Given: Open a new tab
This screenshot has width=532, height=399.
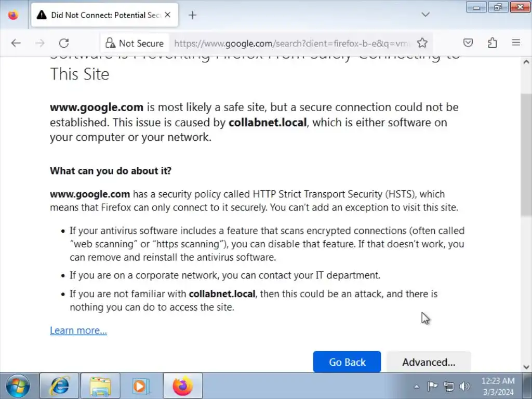Looking at the screenshot, I should tap(192, 15).
